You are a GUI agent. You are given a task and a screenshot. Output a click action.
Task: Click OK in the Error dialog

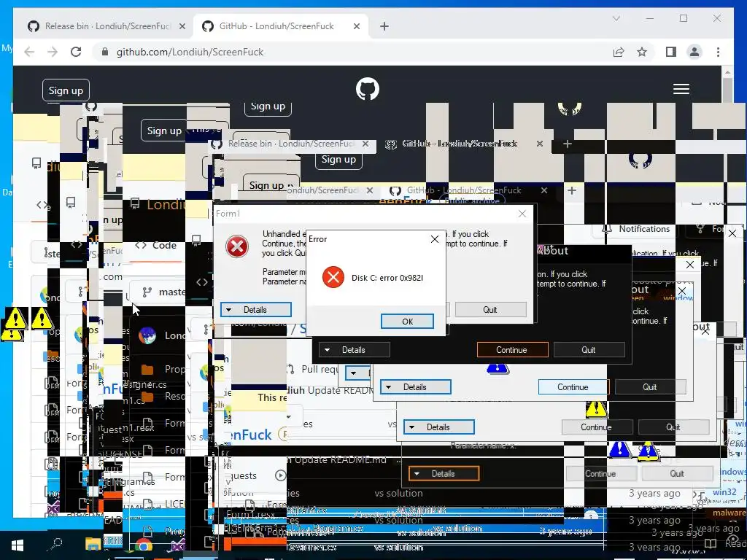(x=407, y=322)
